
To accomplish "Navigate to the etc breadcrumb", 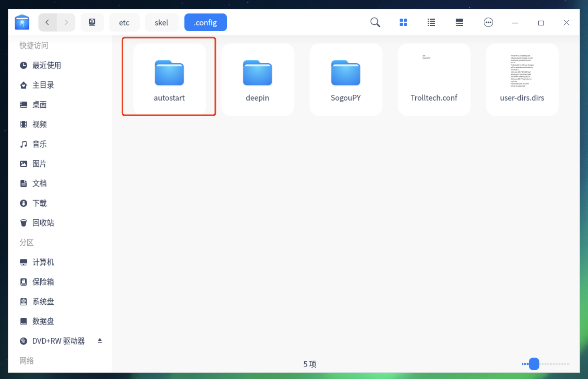I will click(x=124, y=22).
